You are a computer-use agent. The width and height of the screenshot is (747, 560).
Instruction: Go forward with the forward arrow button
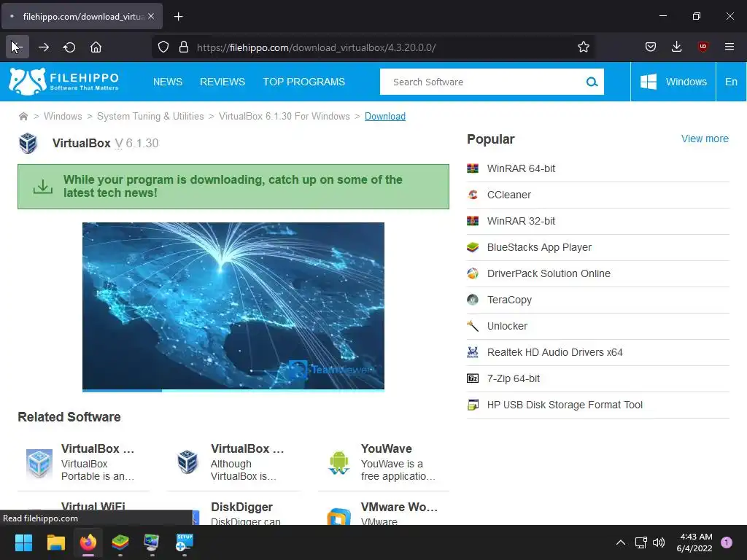(x=44, y=47)
